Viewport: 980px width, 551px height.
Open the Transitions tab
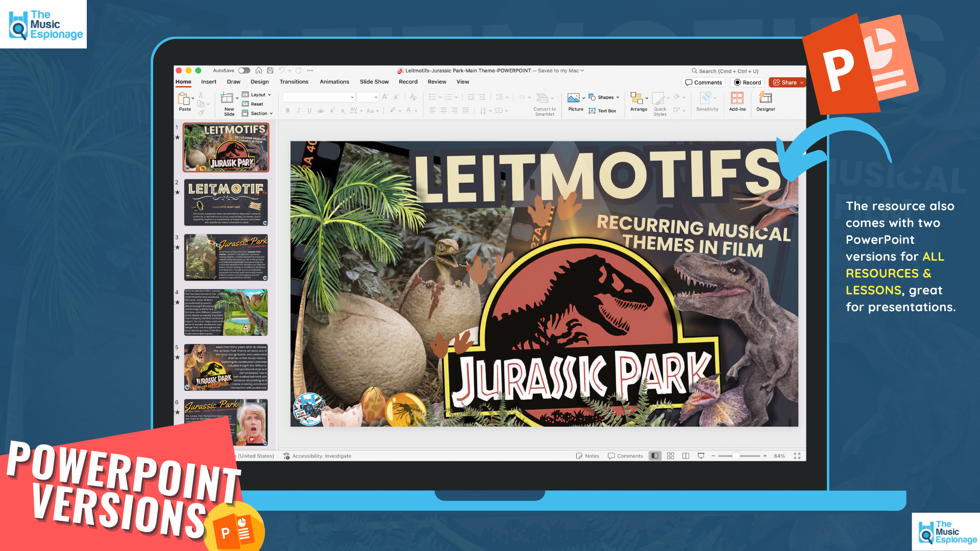coord(294,82)
